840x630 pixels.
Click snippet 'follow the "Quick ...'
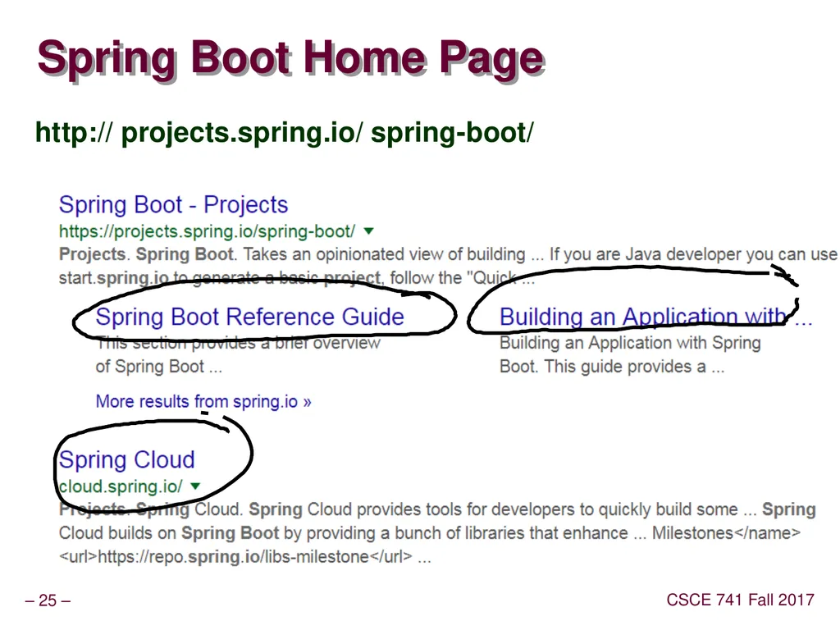click(x=463, y=278)
